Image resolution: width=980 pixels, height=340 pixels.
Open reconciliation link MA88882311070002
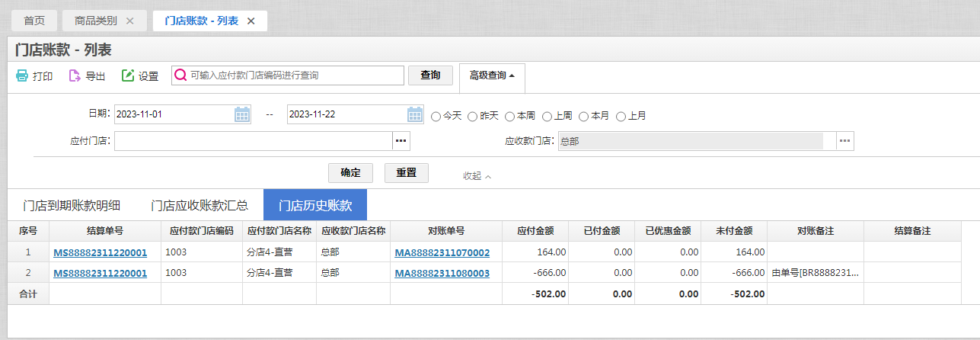(442, 252)
